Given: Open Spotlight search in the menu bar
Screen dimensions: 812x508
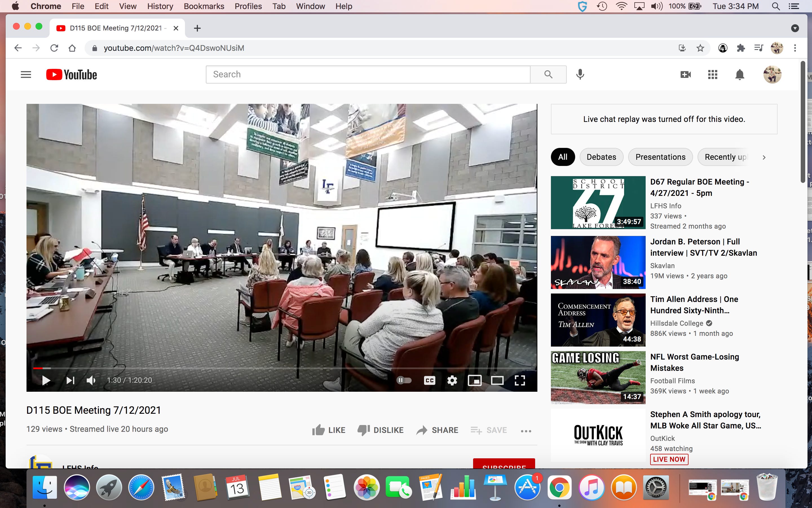Looking at the screenshot, I should coord(775,6).
